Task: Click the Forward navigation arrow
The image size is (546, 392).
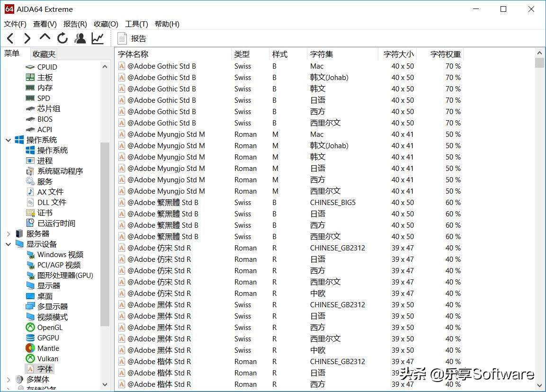Action: pos(27,38)
